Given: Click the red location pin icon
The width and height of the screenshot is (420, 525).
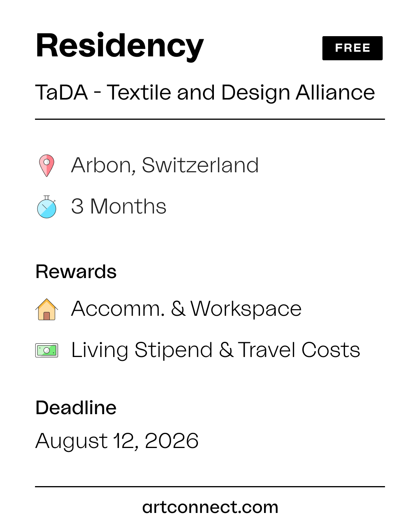Looking at the screenshot, I should tap(47, 166).
